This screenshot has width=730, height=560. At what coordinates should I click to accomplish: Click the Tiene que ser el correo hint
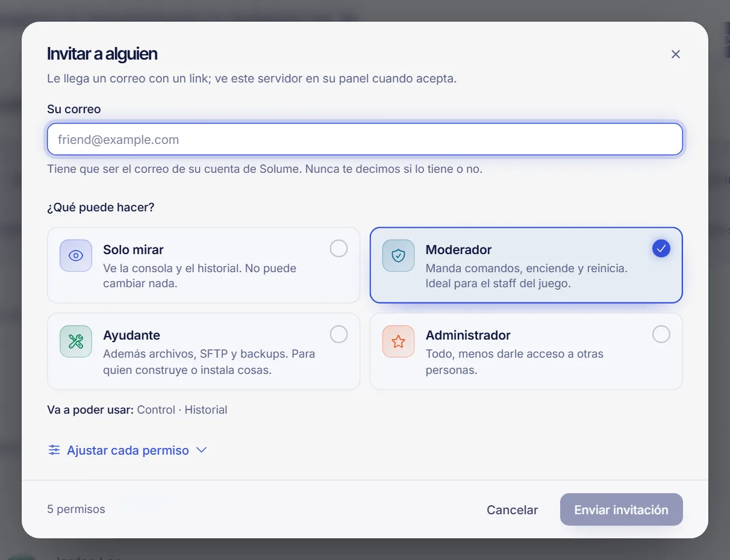coord(264,169)
